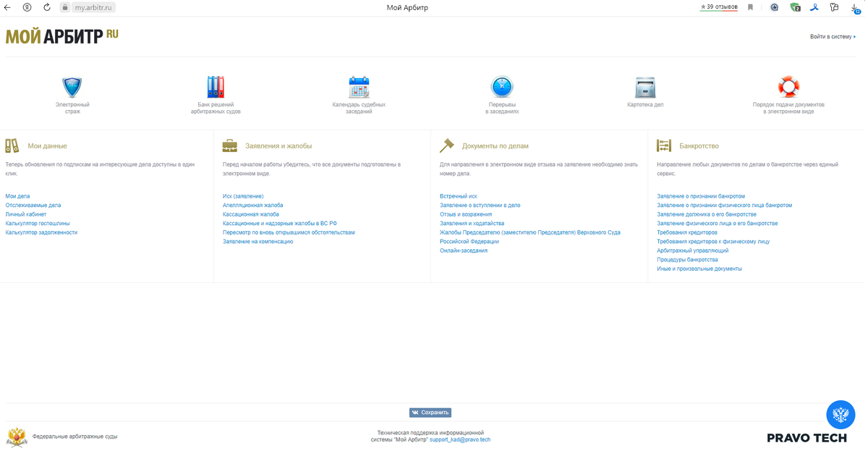Image resolution: width=868 pixels, height=451 pixels.
Task: Open Процедуры банкротства link
Action: pos(687,260)
